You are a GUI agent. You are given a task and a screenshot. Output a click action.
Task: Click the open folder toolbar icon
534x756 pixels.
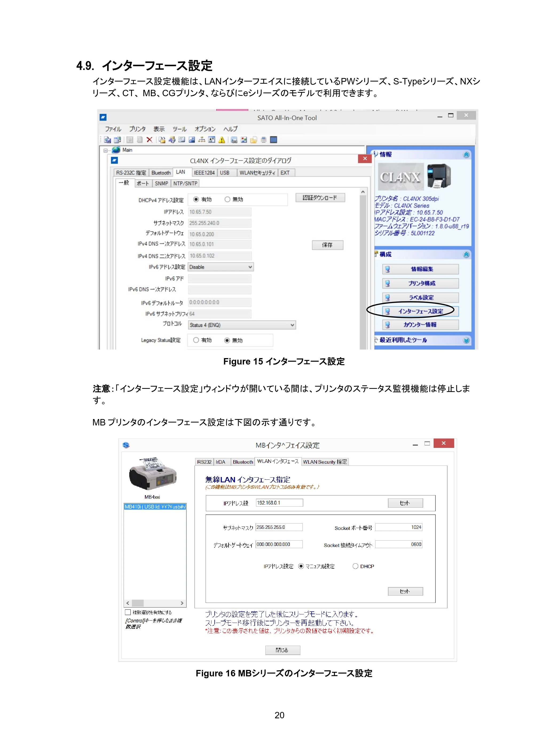(253, 140)
